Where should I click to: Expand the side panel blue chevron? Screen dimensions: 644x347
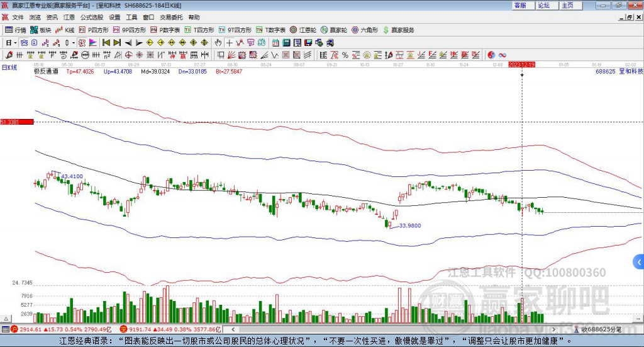pos(639,262)
